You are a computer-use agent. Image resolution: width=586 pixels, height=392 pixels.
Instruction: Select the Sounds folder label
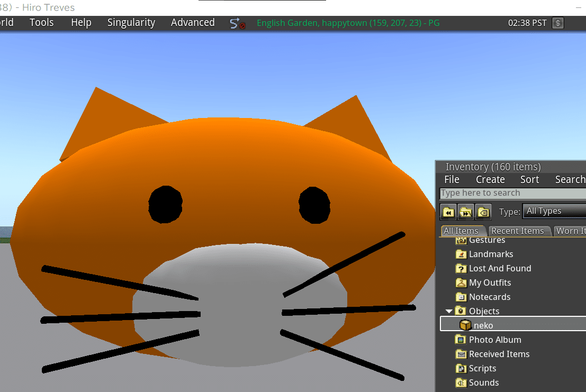(484, 382)
